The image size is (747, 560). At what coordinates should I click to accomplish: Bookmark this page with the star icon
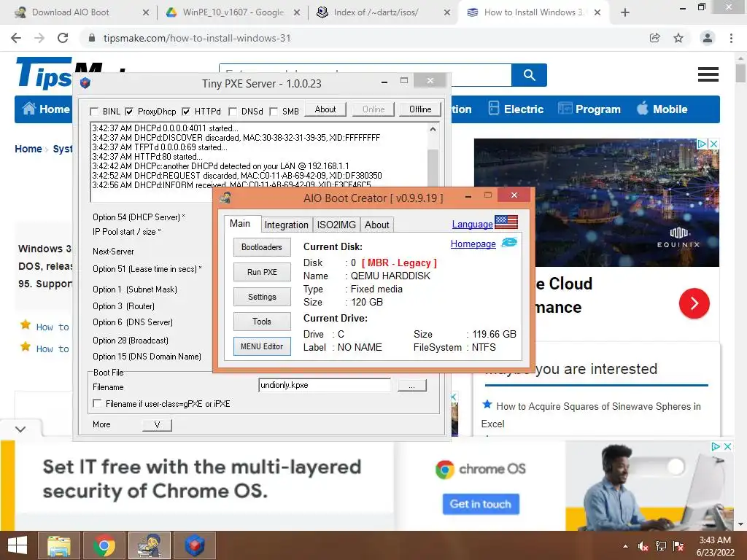(678, 38)
